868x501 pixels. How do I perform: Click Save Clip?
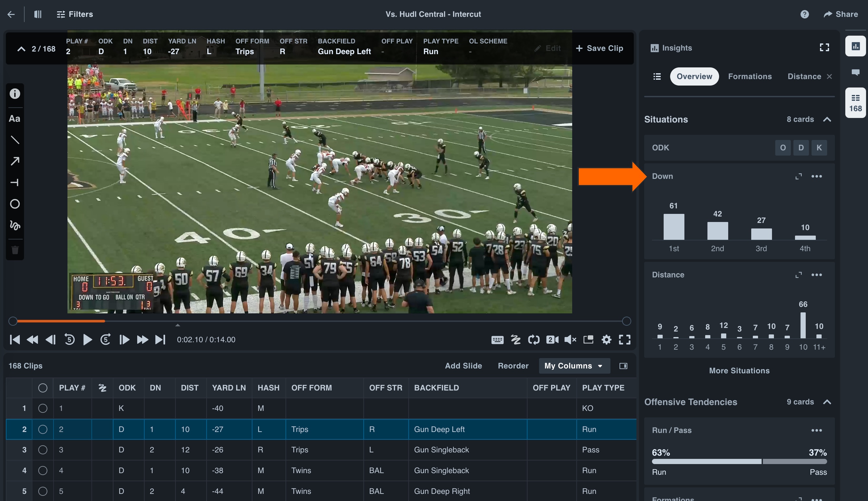coord(599,48)
